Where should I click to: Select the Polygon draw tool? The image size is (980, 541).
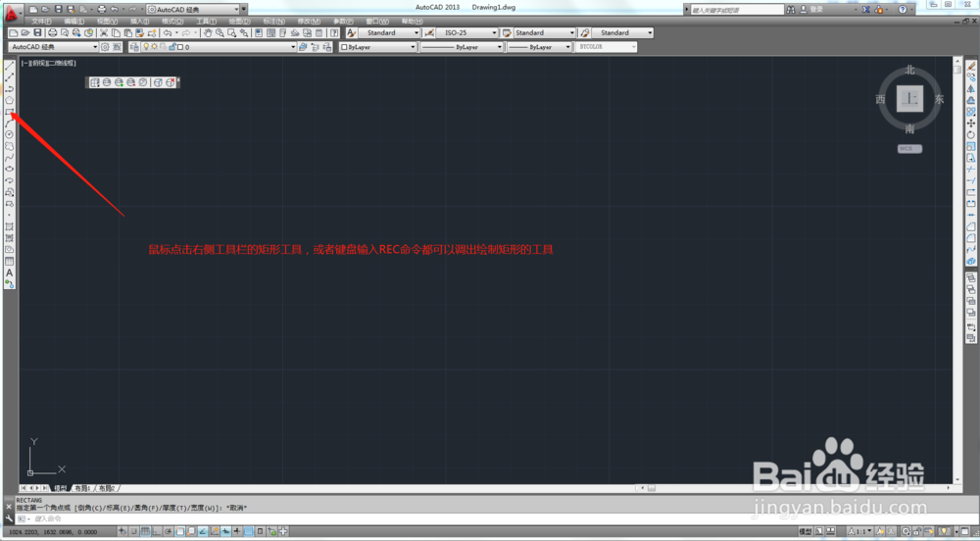point(10,100)
